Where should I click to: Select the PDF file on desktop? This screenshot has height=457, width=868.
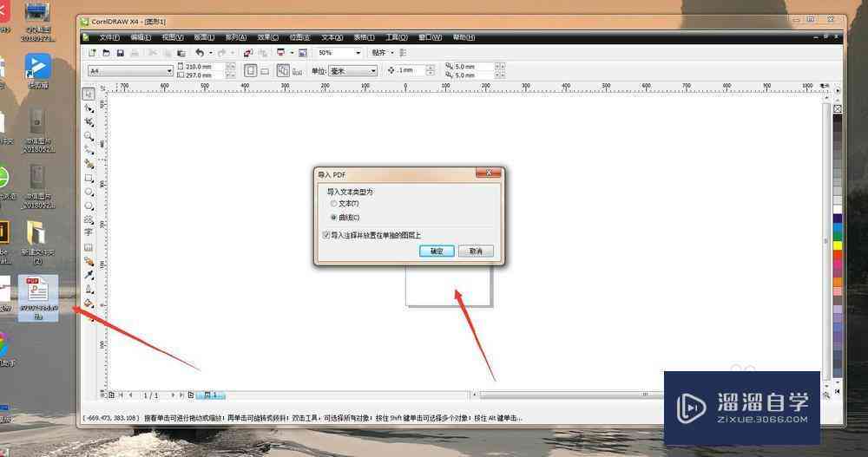pos(37,297)
